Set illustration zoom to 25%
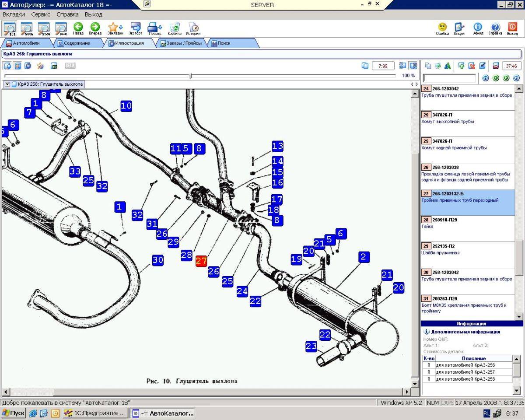525x420 pixels. (44, 29)
